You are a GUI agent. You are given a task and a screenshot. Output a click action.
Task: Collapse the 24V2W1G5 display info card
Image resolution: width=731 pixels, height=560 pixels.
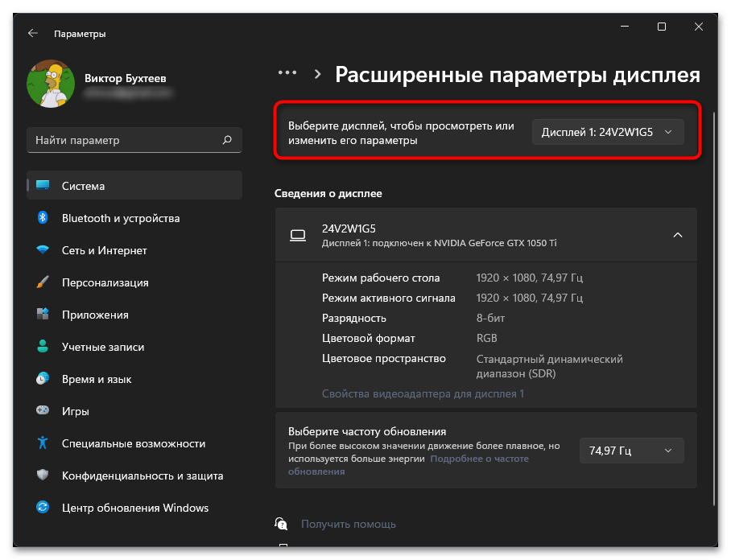pos(677,235)
